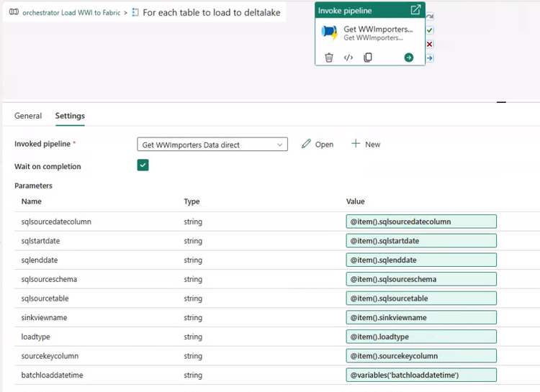
Task: Click the ForEach icon in breadcrumb
Action: pos(135,13)
